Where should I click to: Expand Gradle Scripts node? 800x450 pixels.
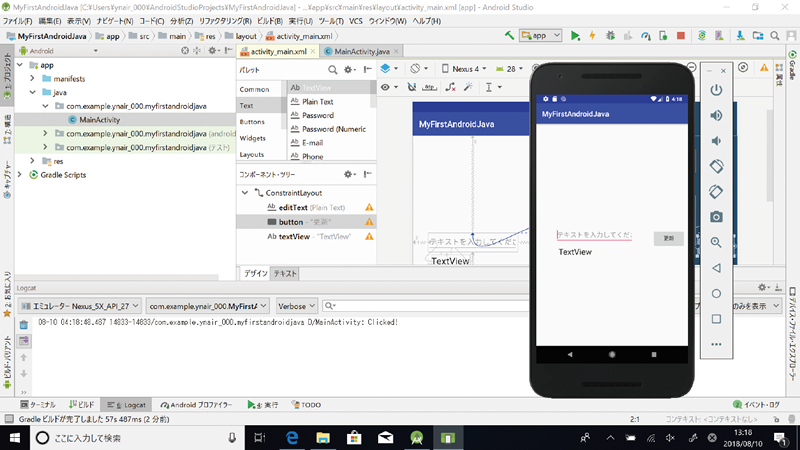tap(20, 174)
